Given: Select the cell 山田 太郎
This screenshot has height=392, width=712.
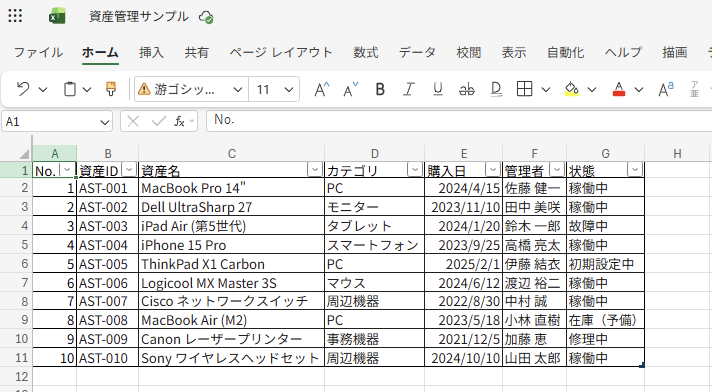Looking at the screenshot, I should (x=534, y=358).
